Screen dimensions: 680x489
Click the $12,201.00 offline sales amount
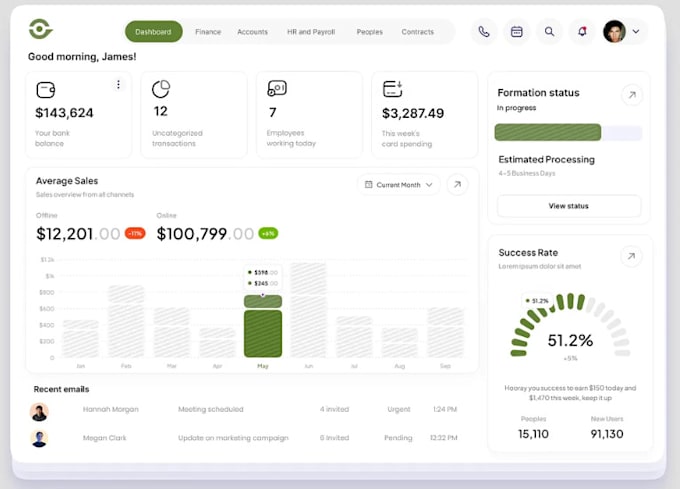pos(78,234)
